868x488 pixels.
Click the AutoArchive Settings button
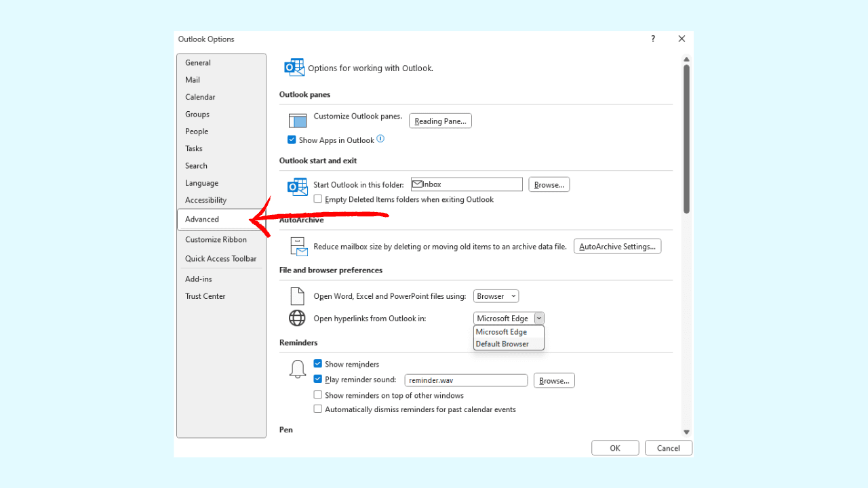(x=617, y=247)
